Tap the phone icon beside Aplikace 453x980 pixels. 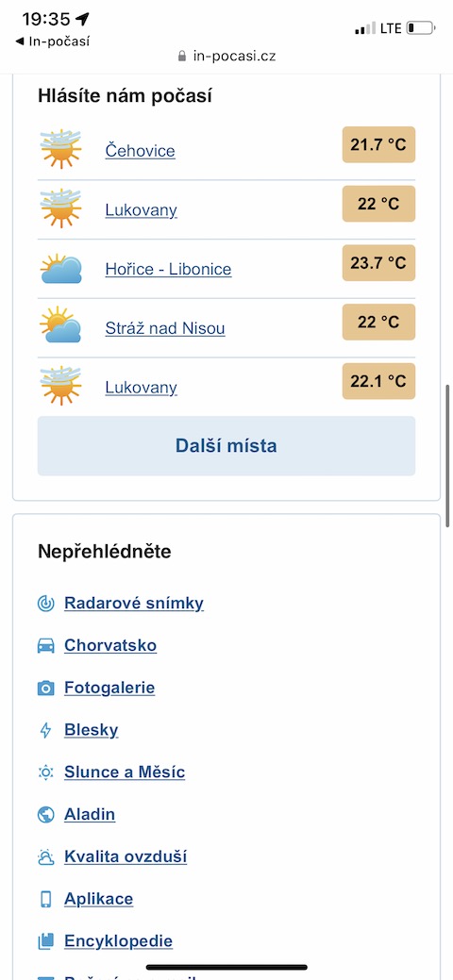coord(45,899)
